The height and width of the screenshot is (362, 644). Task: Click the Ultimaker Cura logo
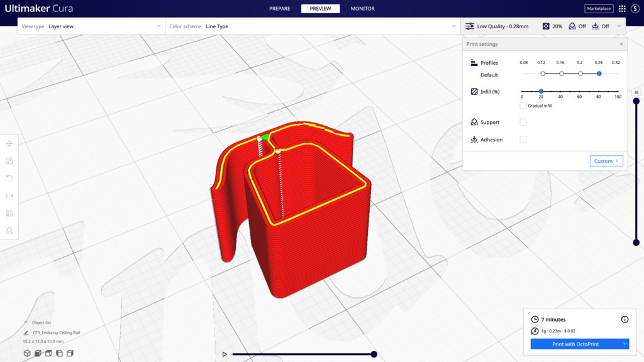click(x=38, y=8)
